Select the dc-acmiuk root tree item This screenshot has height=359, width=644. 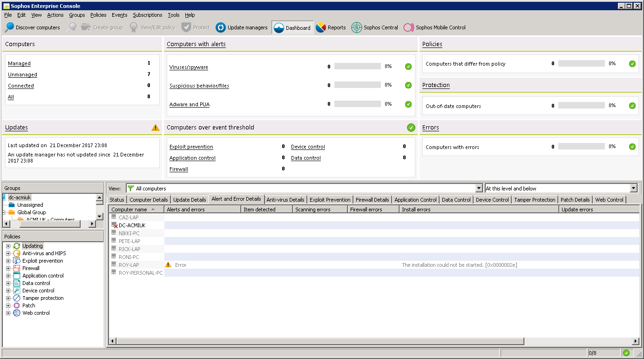click(x=20, y=197)
